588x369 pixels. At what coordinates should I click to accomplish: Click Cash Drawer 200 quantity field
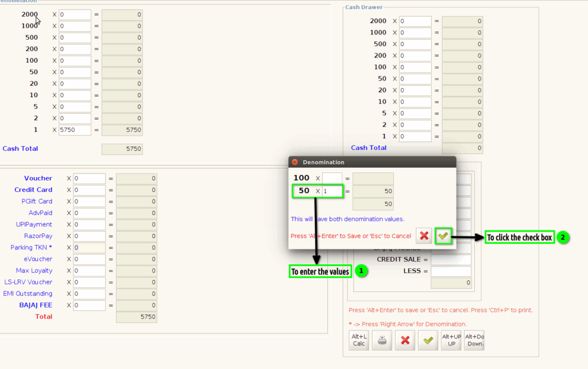click(415, 56)
